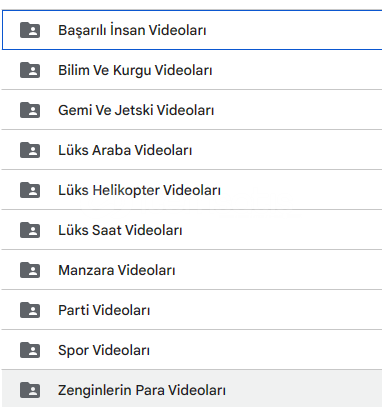
Task: Open the Başarılı İnsan Videoları folder name
Action: (x=132, y=30)
